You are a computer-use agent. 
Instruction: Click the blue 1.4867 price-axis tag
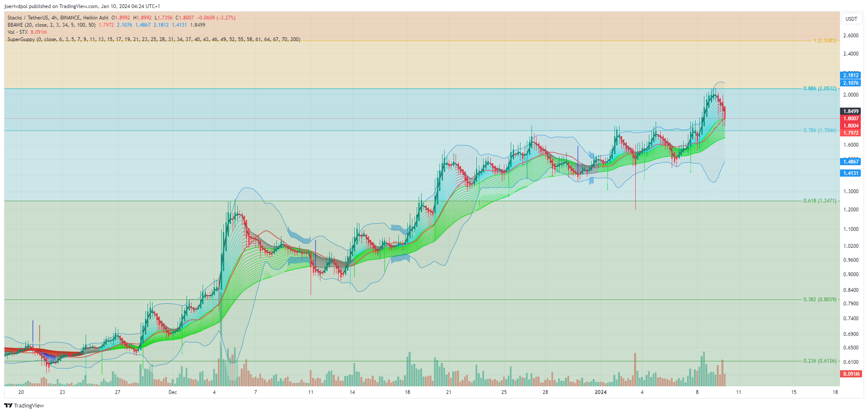coord(851,161)
